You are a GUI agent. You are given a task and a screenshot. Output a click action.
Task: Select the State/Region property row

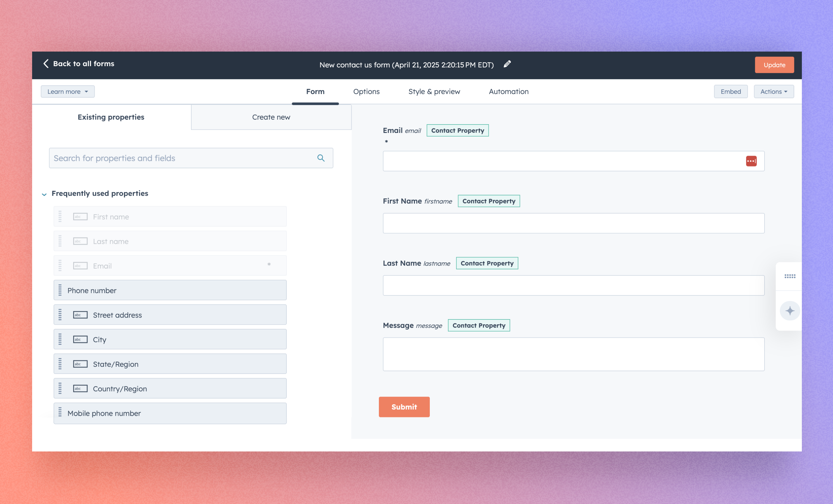click(170, 364)
